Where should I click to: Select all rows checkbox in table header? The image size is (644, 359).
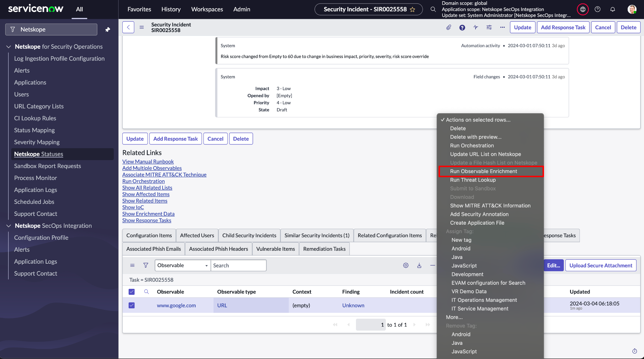[x=132, y=292]
